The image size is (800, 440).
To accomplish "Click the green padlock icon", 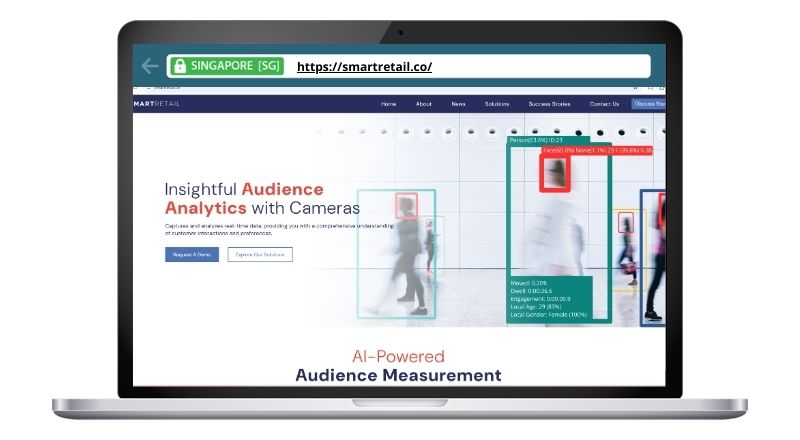I will pos(180,66).
